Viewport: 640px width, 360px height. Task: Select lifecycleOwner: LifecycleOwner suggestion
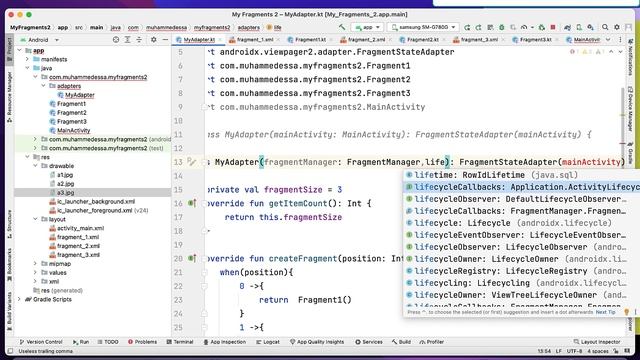pyautogui.click(x=521, y=259)
